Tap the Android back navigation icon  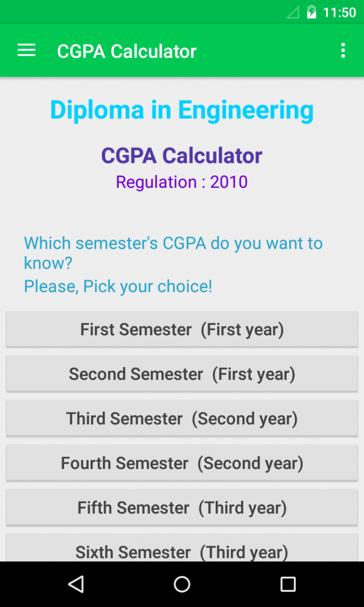click(x=76, y=584)
